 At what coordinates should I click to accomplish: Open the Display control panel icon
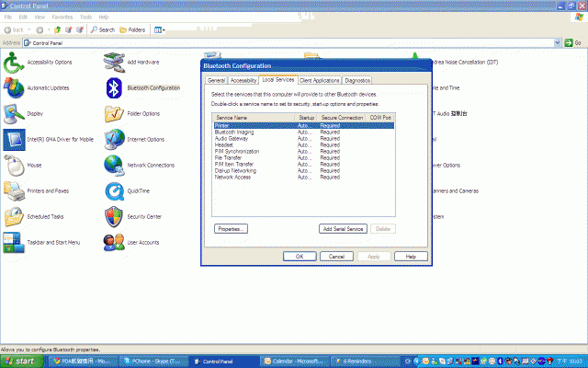click(15, 114)
